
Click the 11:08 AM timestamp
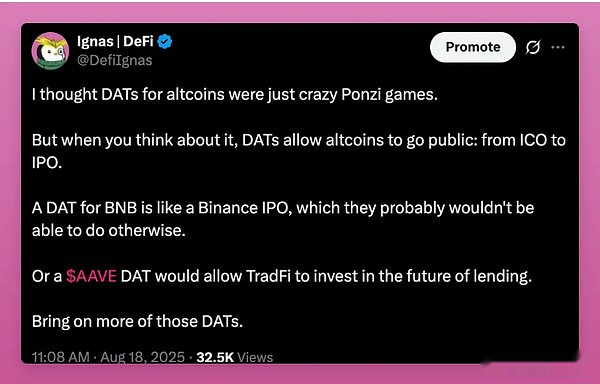60,357
